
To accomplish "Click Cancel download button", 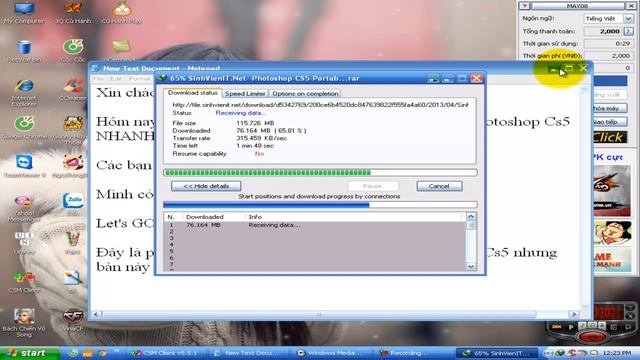I will pyautogui.click(x=439, y=186).
